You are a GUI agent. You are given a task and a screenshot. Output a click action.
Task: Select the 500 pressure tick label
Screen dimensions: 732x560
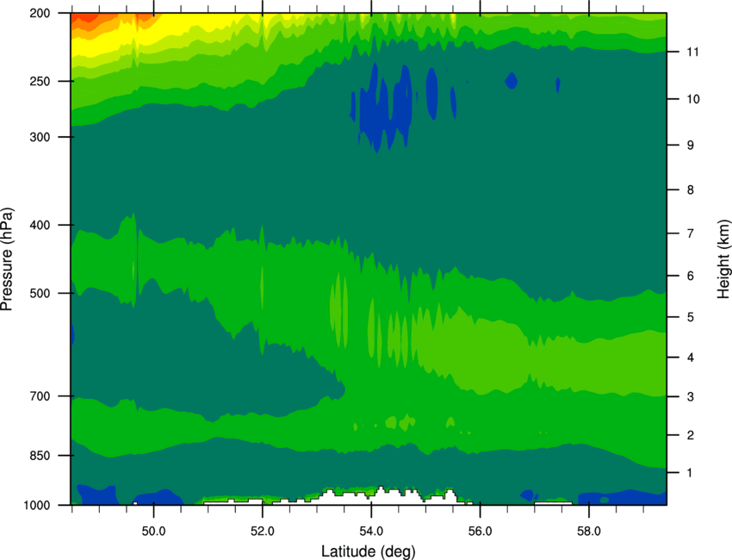coord(40,293)
